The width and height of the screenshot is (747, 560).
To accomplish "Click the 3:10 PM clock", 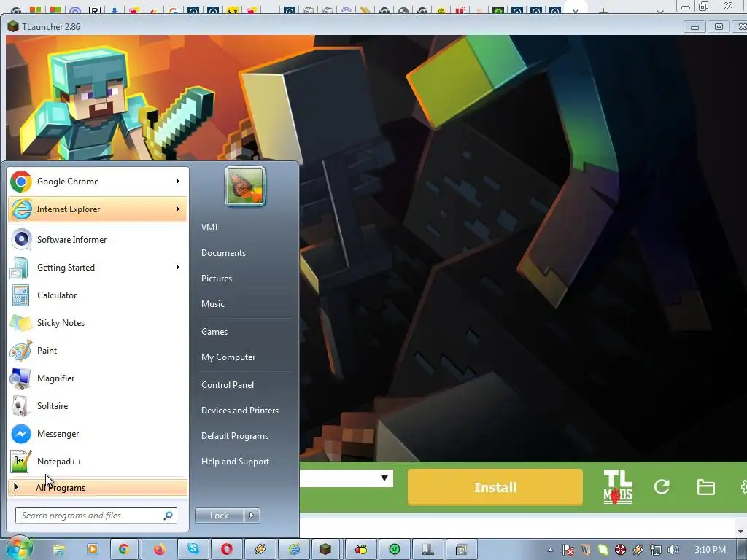I will [711, 550].
